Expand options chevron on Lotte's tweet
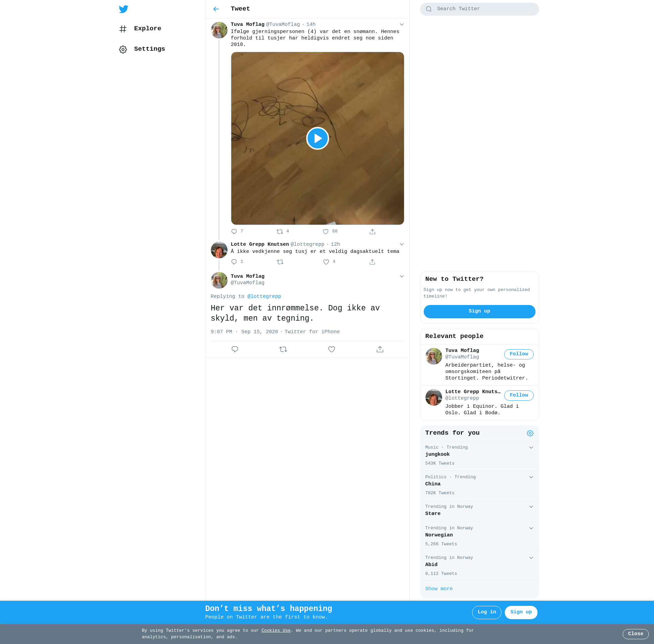 pos(402,244)
